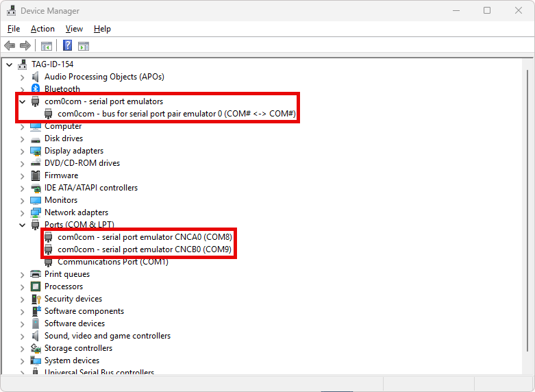Image resolution: width=535 pixels, height=392 pixels.
Task: Expand the Disk drives category
Action: point(23,138)
